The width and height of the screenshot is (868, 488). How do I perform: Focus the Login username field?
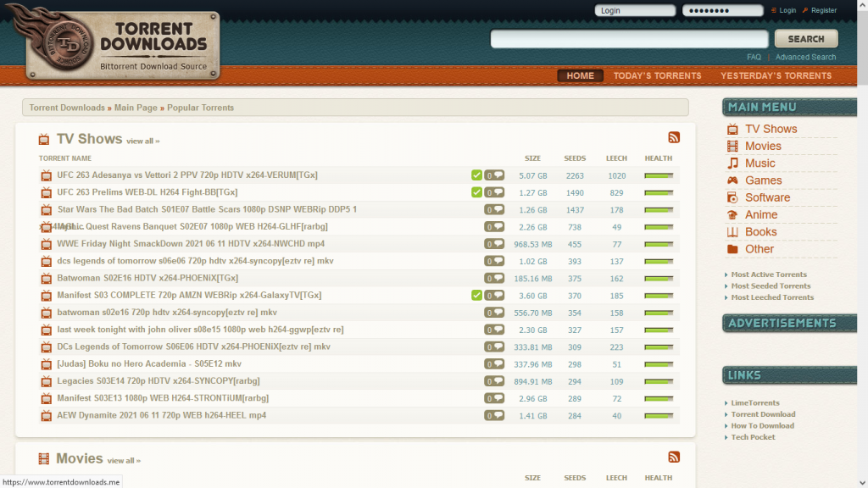tap(635, 10)
